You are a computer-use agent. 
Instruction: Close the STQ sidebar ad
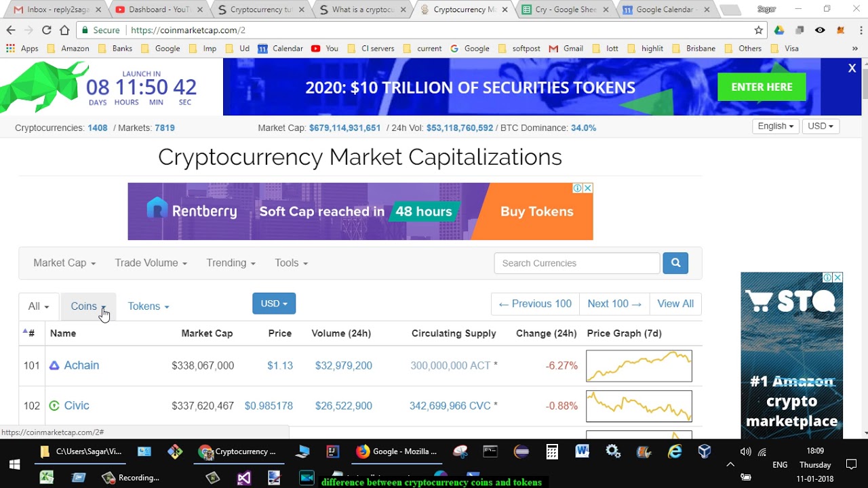pyautogui.click(x=837, y=277)
